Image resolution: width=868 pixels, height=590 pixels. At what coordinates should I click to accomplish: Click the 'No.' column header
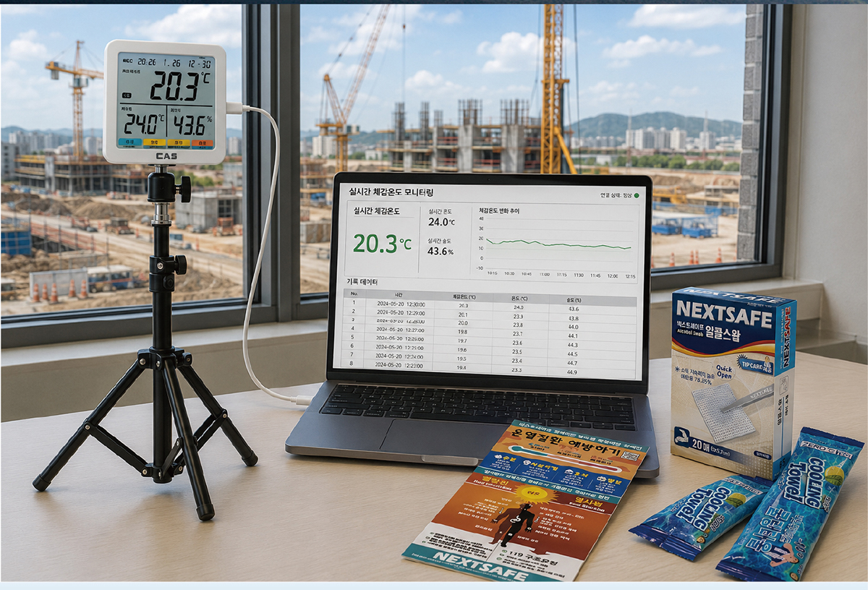(354, 294)
